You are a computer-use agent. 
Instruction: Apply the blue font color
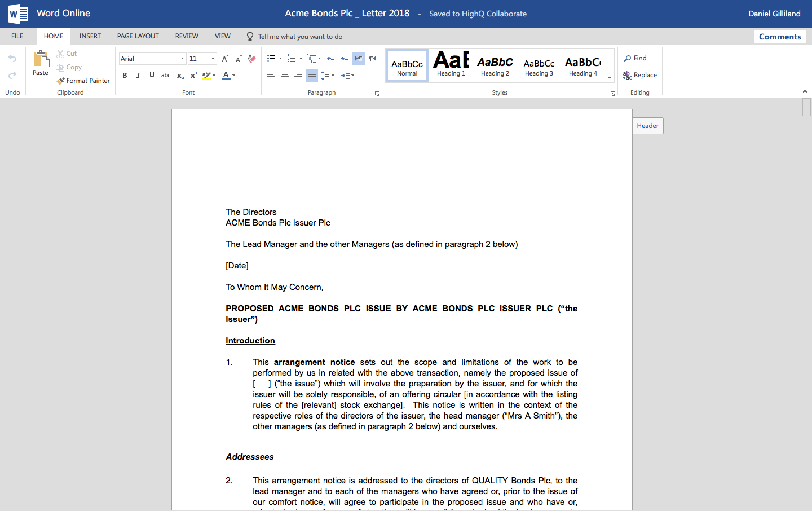coord(226,76)
